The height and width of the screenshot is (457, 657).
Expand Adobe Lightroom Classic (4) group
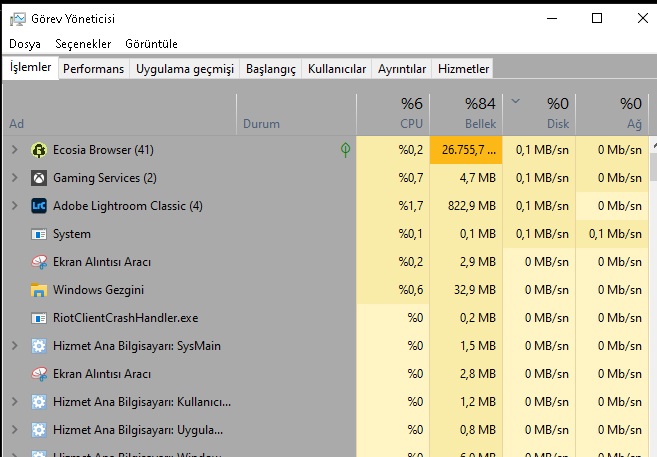[x=15, y=206]
